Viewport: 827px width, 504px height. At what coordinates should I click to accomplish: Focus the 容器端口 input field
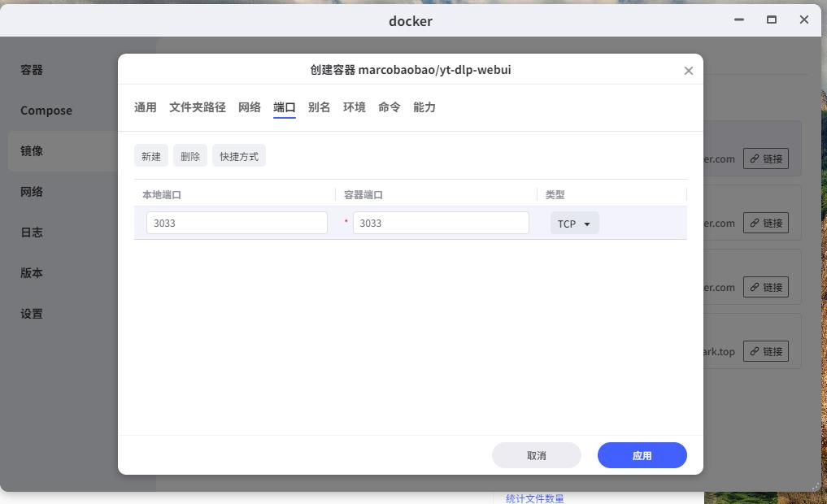pos(441,223)
